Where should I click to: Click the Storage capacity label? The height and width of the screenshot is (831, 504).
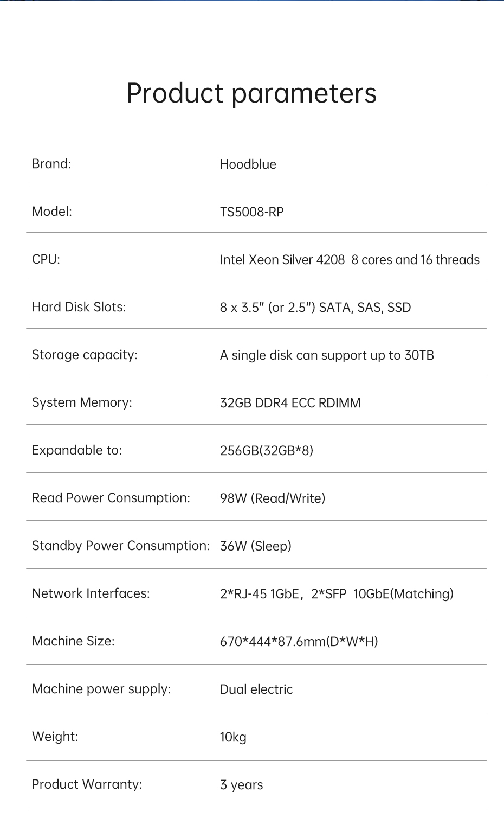point(85,355)
